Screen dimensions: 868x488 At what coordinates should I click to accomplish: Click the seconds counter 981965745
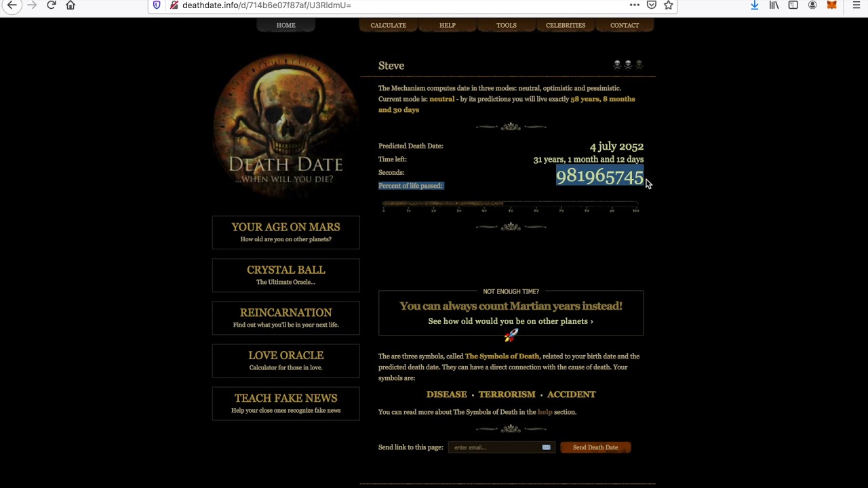click(599, 176)
